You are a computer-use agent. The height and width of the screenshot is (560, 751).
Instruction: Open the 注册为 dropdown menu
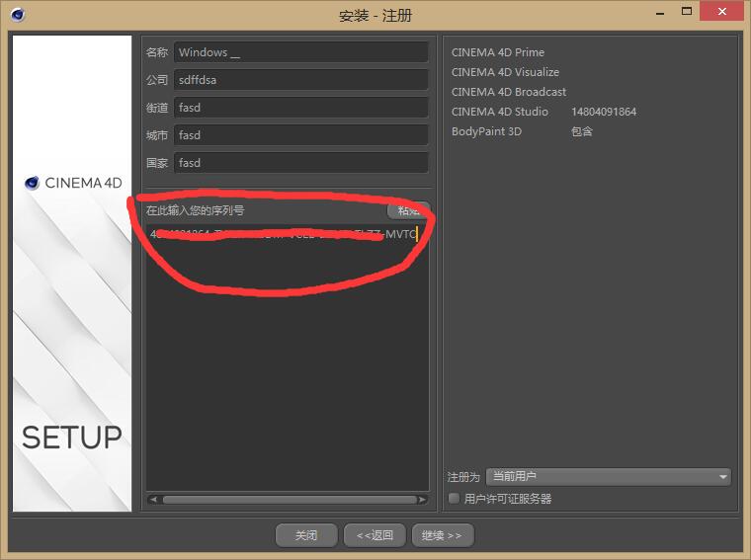click(608, 477)
